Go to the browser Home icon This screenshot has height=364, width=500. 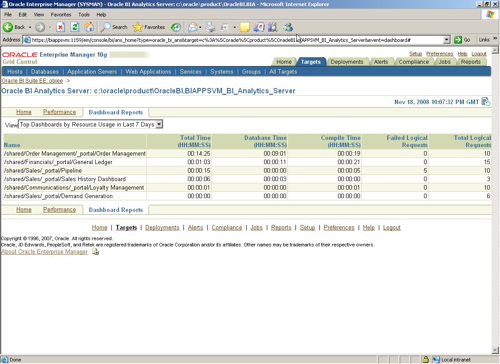point(89,27)
